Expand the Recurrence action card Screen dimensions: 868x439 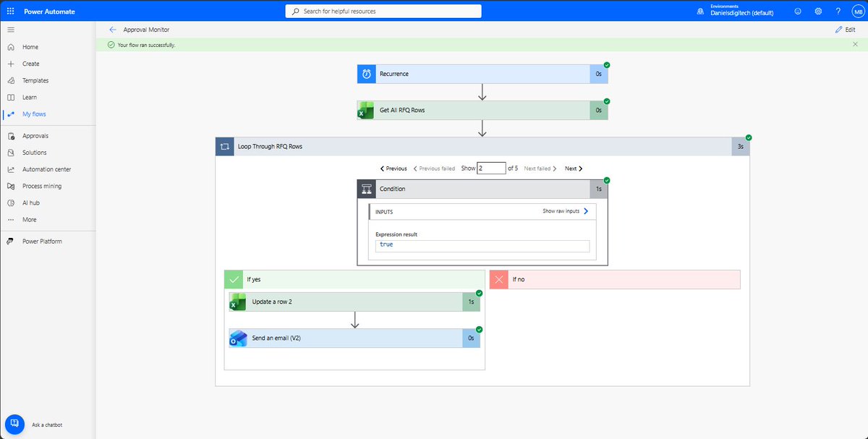click(482, 74)
